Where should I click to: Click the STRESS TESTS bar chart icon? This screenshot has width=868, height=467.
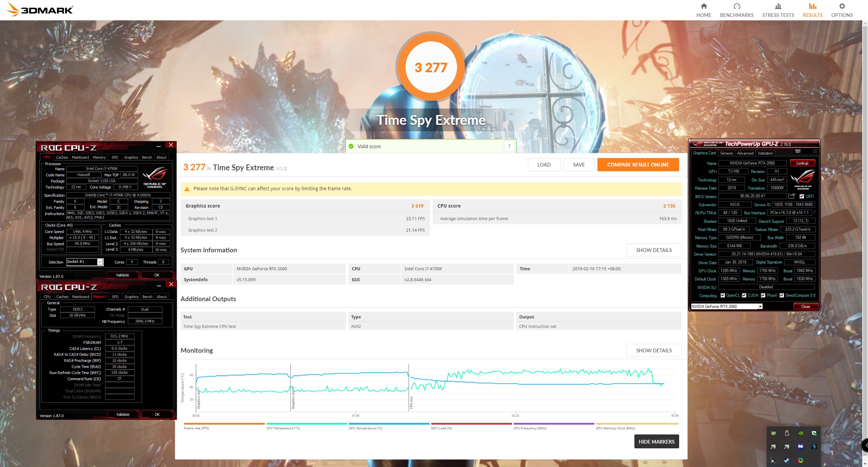778,6
